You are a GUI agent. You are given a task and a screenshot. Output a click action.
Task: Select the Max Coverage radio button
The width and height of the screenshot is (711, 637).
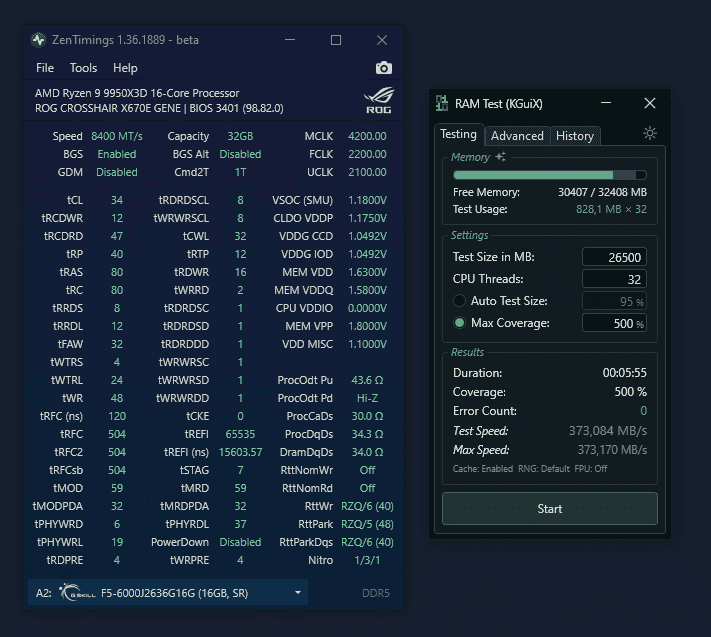click(459, 323)
